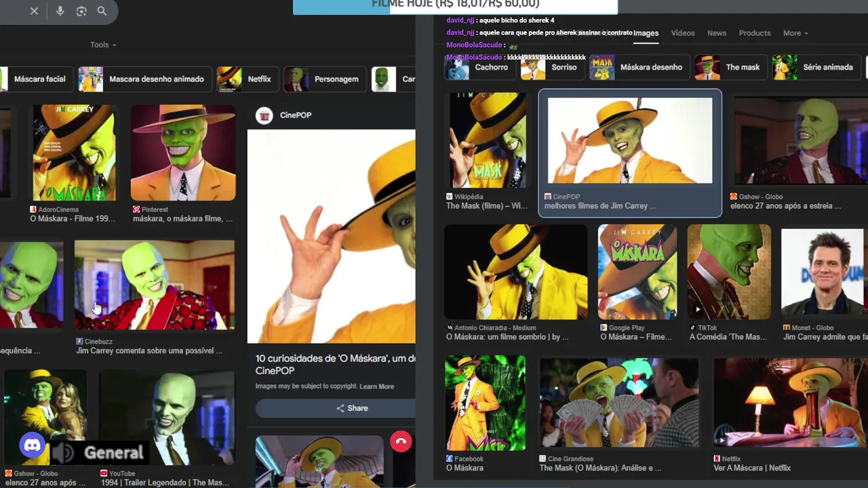This screenshot has height=488, width=868.
Task: Click the Facebook source favicon icon
Action: coord(449,459)
